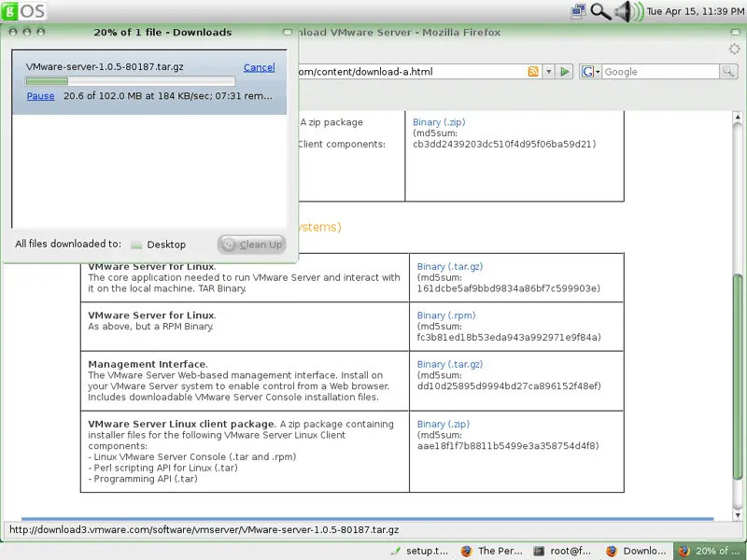Click the magnifier search tray icon
Viewport: 747px width, 560px height.
600,11
